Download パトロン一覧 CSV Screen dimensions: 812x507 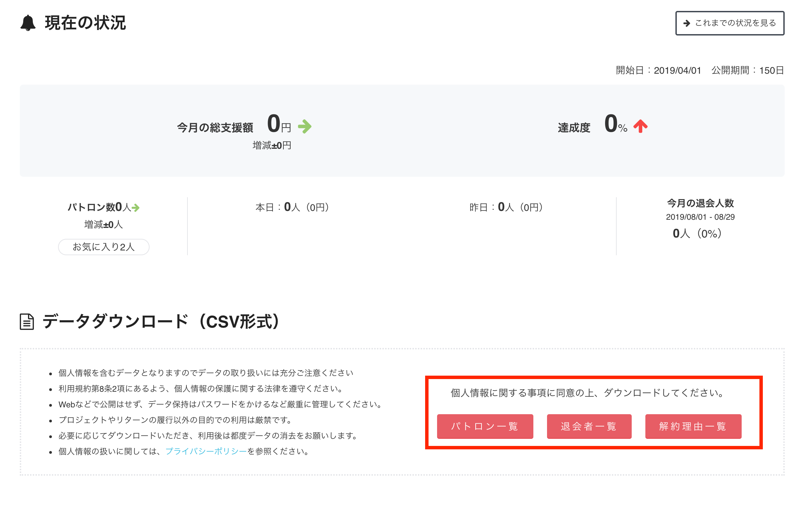[x=485, y=426]
